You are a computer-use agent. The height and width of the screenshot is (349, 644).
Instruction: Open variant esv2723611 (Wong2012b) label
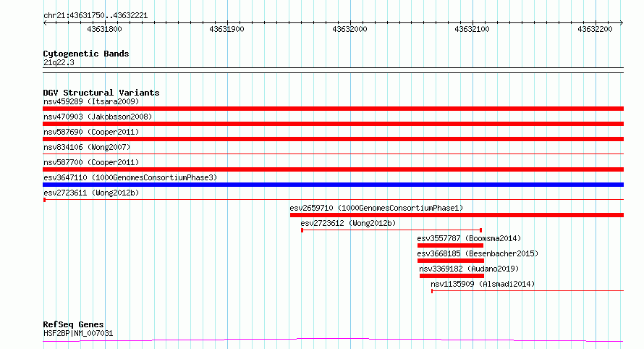(91, 193)
